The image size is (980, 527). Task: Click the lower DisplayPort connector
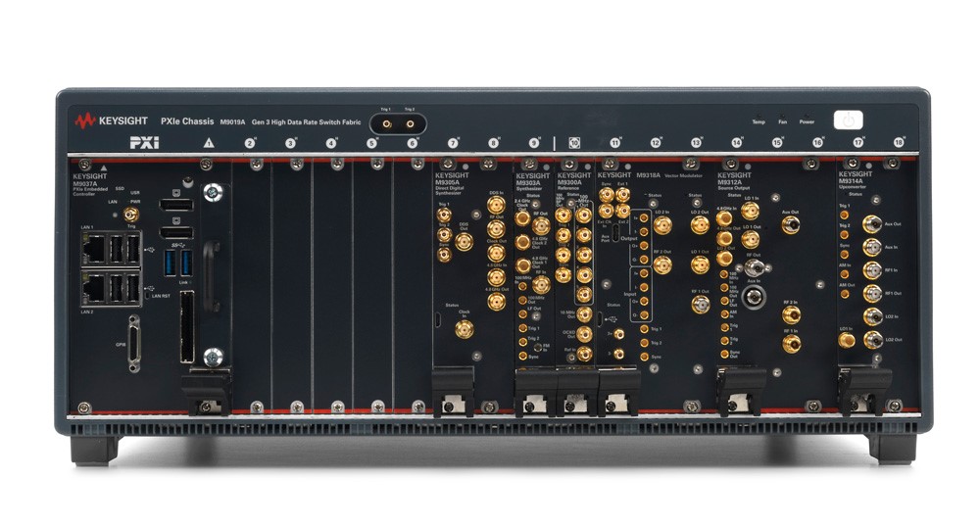[176, 233]
